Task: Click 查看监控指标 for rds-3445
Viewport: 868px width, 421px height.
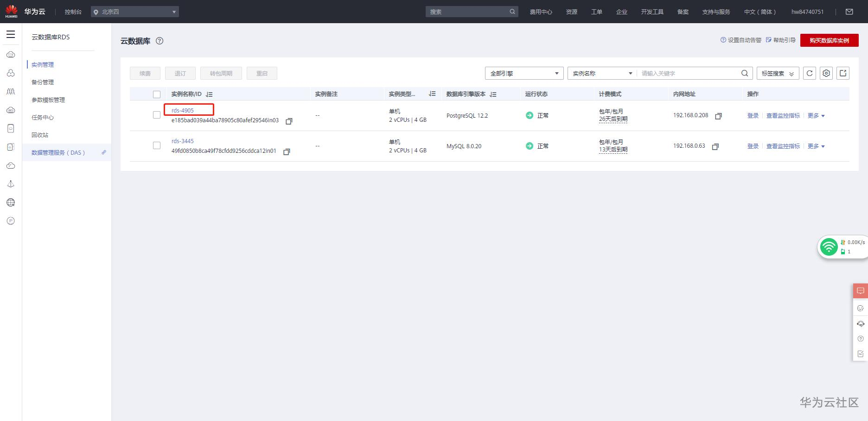Action: [783, 146]
